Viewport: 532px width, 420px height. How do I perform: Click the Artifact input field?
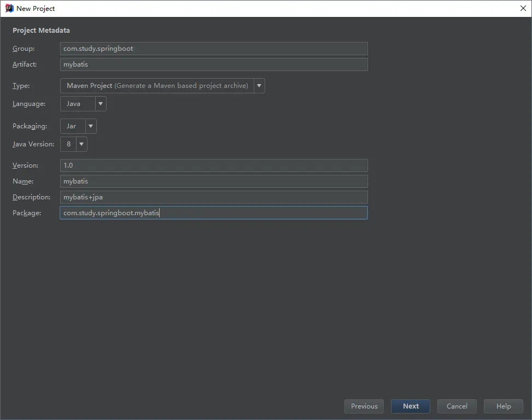click(214, 64)
